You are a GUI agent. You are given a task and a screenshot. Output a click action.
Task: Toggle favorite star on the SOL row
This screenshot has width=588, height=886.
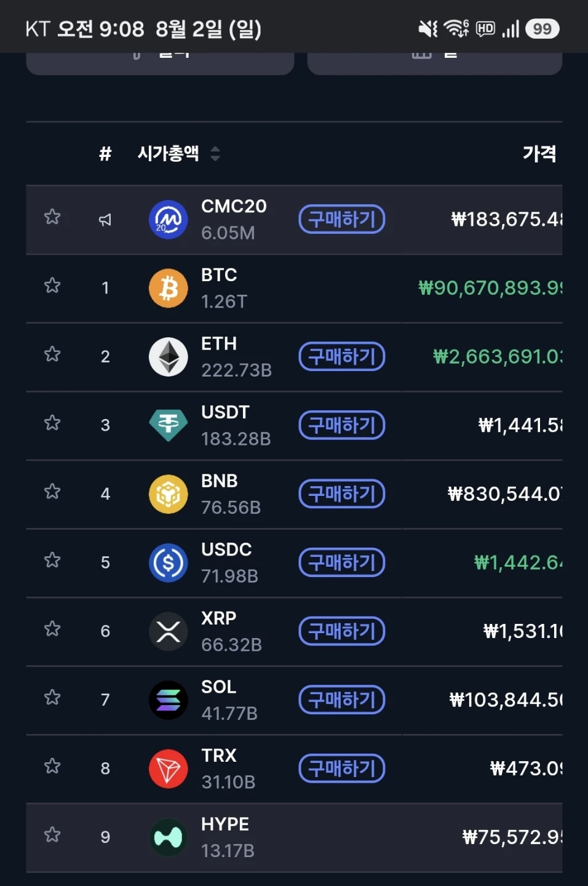point(52,697)
